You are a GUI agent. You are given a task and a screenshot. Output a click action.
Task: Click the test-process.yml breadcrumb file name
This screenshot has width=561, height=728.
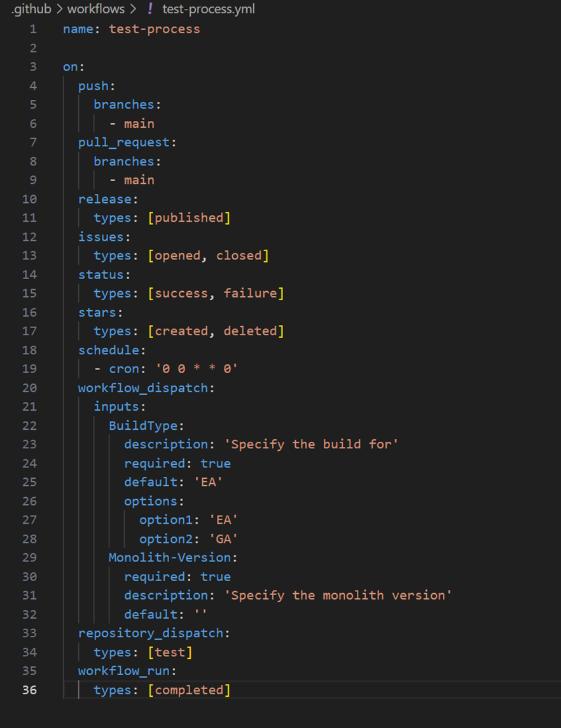(209, 9)
